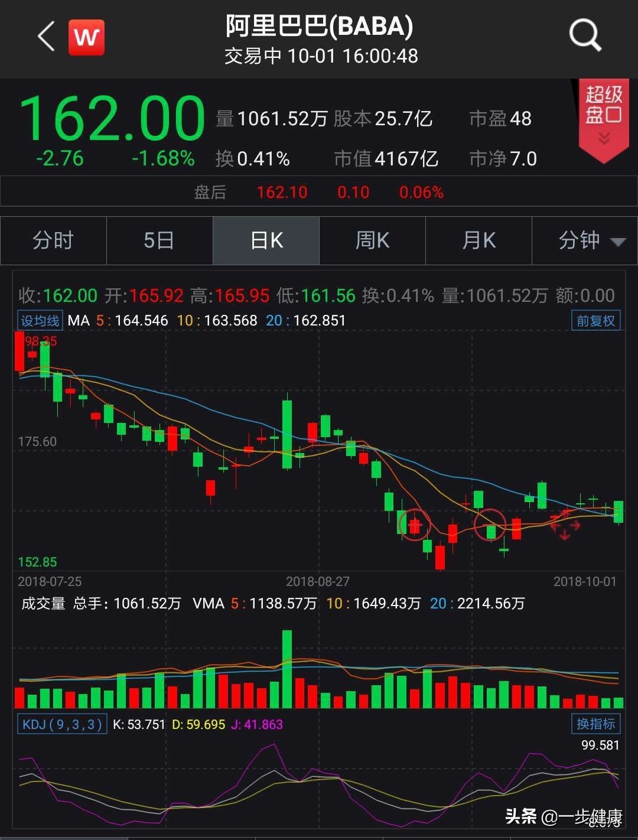Screen dimensions: 638x840
Task: Click the current price 162.00
Action: click(112, 118)
